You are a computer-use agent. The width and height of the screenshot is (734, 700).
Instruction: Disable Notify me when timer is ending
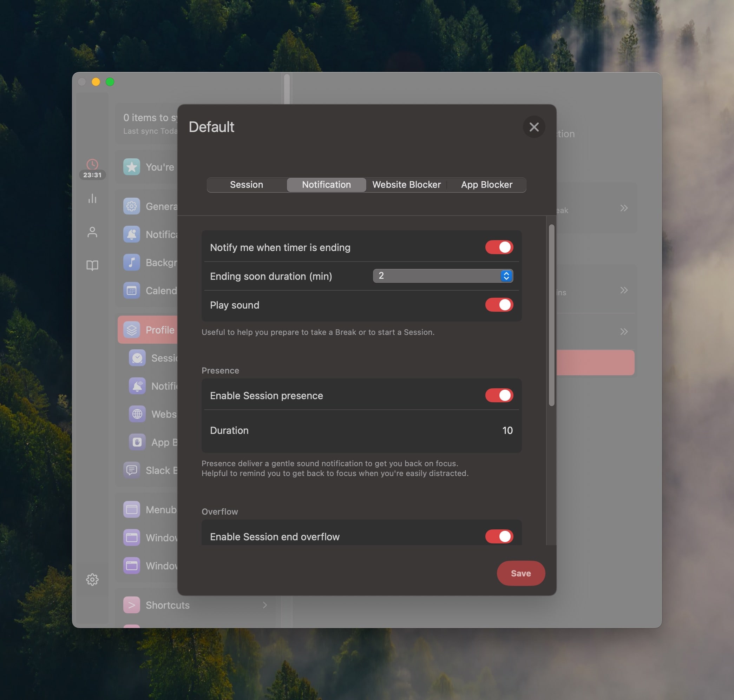point(499,247)
